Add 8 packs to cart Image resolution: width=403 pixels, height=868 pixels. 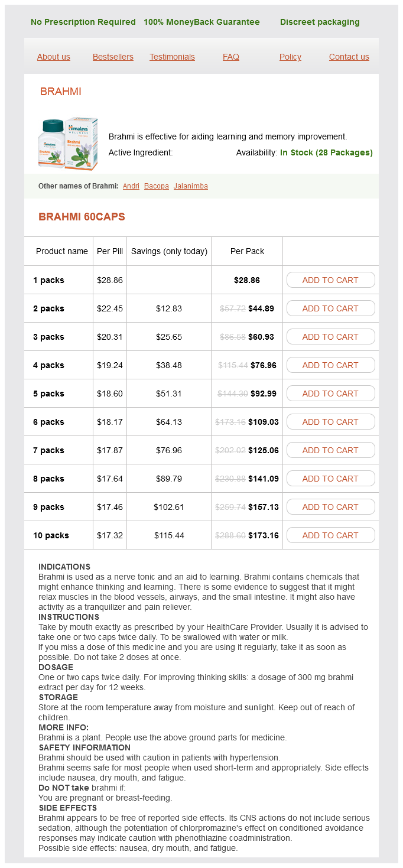point(330,479)
